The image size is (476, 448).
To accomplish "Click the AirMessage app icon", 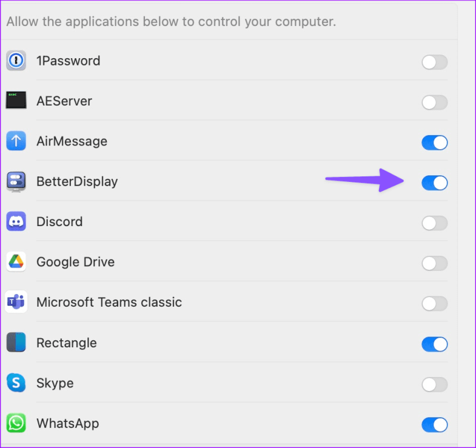I will (x=16, y=141).
